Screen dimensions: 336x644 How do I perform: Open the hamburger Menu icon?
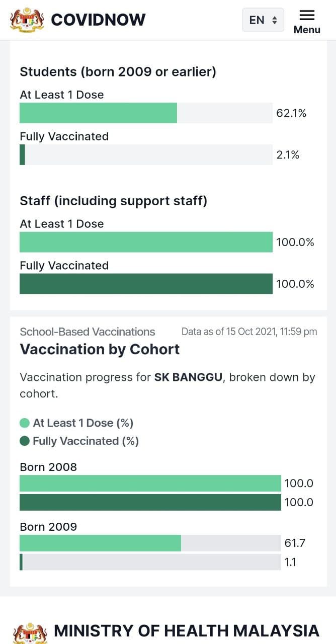307,15
